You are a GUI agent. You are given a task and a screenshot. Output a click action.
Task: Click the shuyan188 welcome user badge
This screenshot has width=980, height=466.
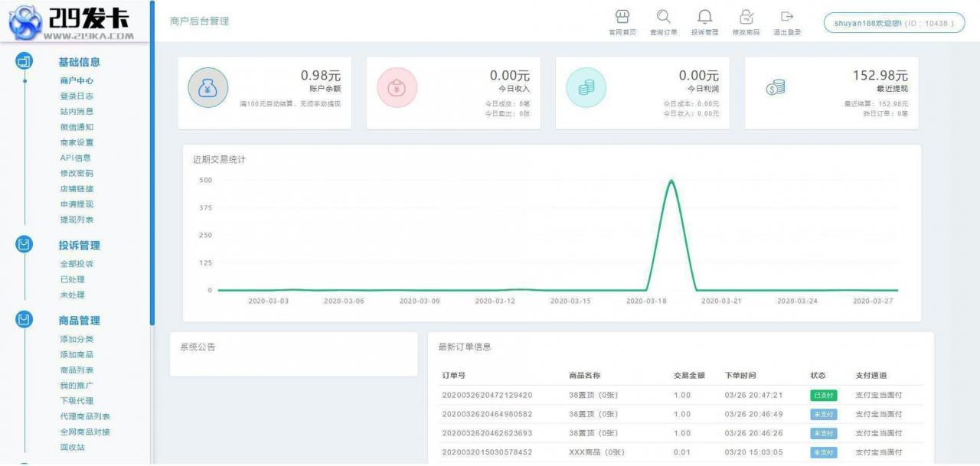pyautogui.click(x=893, y=23)
